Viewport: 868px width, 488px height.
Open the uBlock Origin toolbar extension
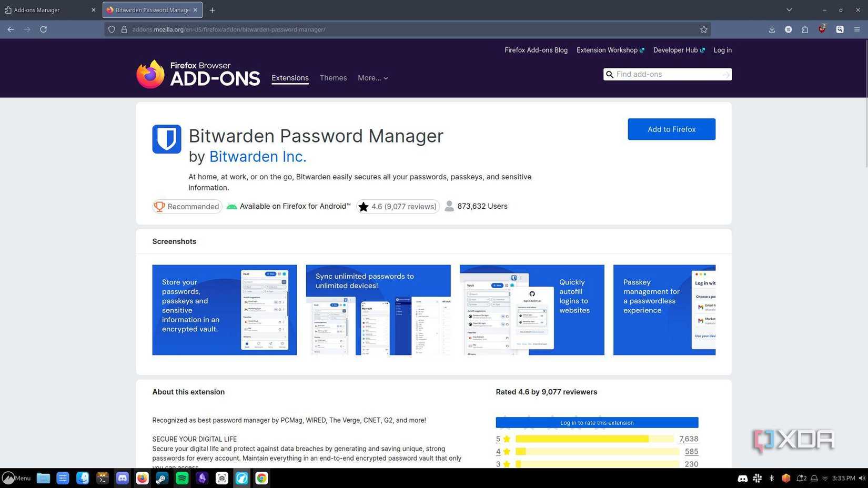(x=822, y=29)
